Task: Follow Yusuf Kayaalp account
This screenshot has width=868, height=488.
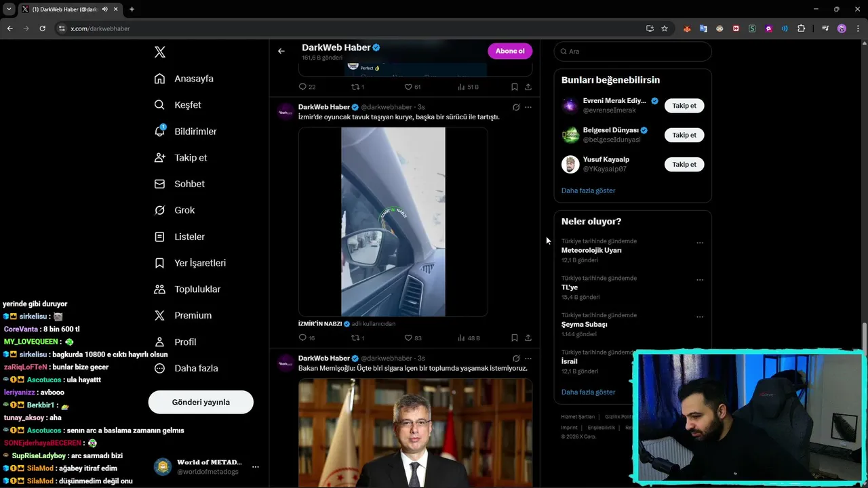Action: point(684,164)
